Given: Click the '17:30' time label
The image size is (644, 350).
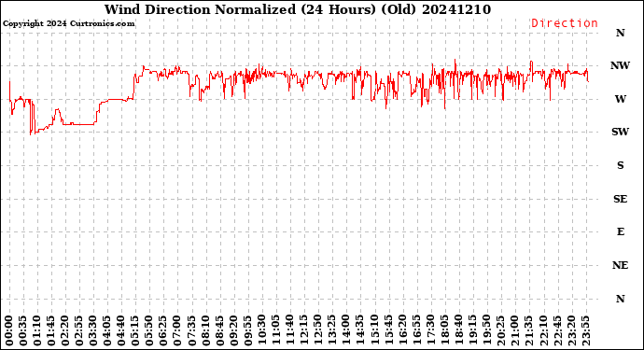Looking at the screenshot, I should click(430, 330).
